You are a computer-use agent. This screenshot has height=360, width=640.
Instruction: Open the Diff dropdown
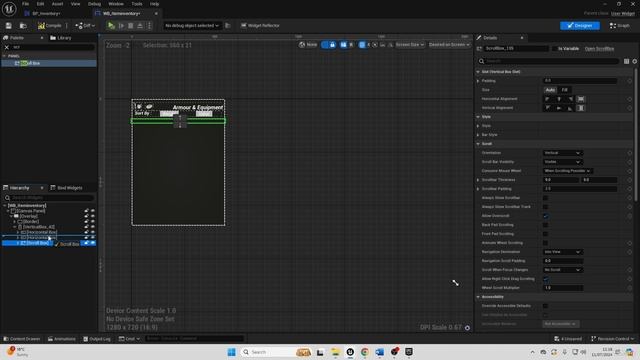coord(85,26)
